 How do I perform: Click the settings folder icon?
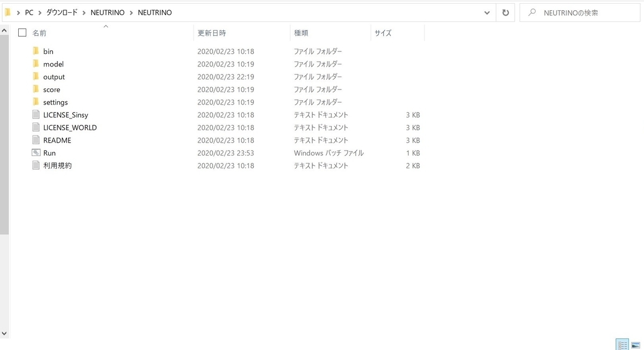pyautogui.click(x=36, y=102)
